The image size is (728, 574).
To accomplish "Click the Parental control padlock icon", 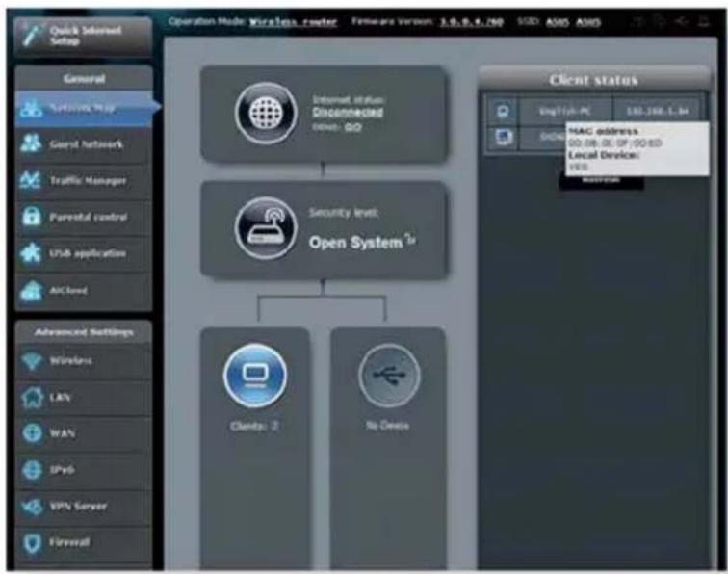I will (x=31, y=217).
